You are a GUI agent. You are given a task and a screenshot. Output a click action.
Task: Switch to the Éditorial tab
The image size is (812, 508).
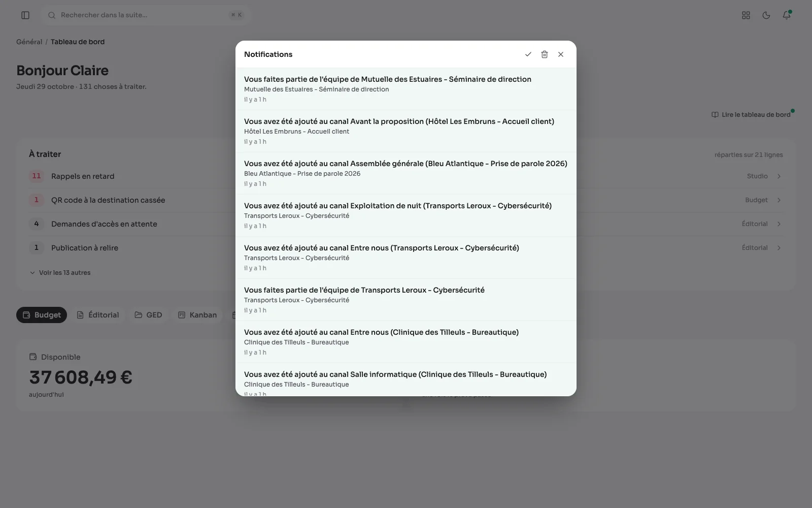point(98,315)
